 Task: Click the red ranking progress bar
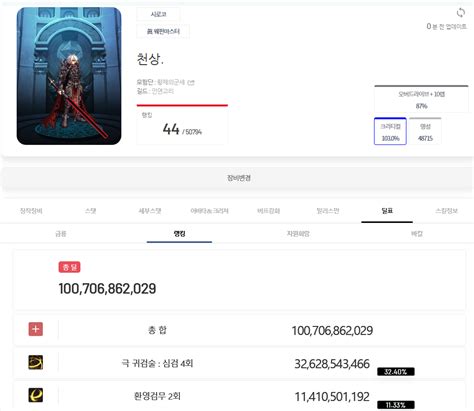[182, 105]
